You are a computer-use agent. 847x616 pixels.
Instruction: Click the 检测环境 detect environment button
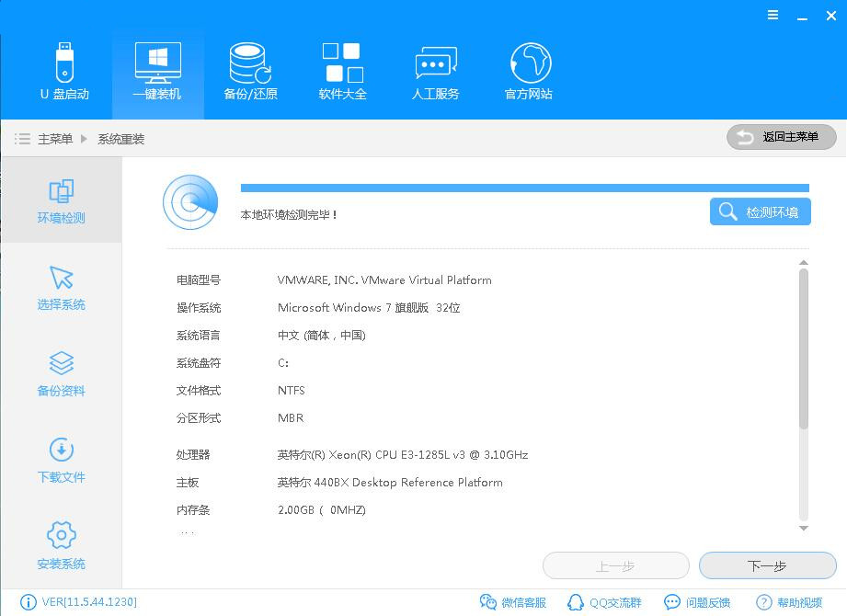tap(760, 211)
